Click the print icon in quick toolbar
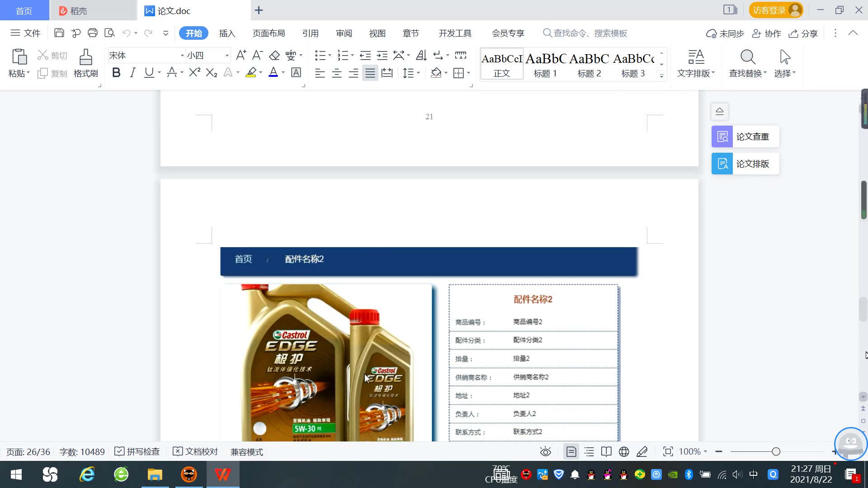The image size is (868, 488). [93, 33]
